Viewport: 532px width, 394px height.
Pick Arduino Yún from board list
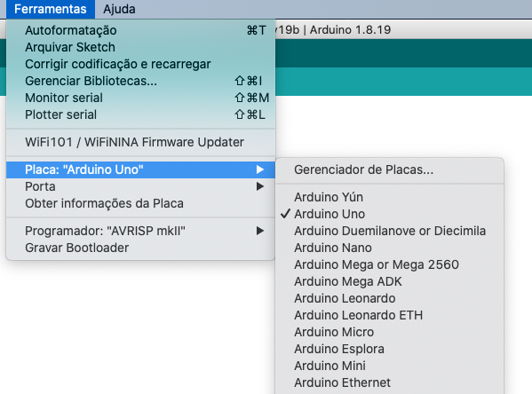[390, 197]
